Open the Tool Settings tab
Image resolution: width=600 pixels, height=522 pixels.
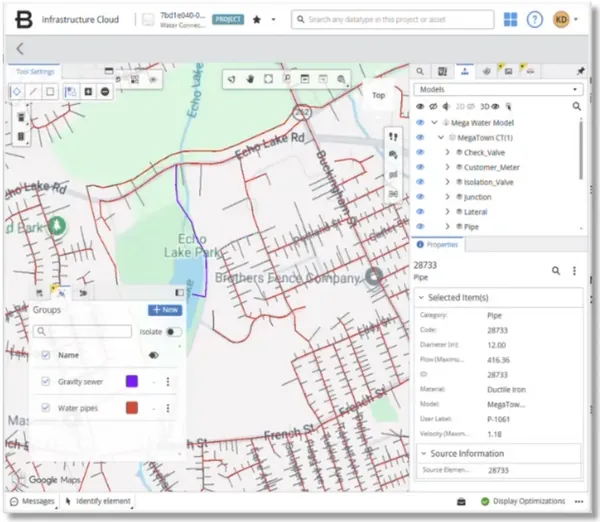click(35, 72)
